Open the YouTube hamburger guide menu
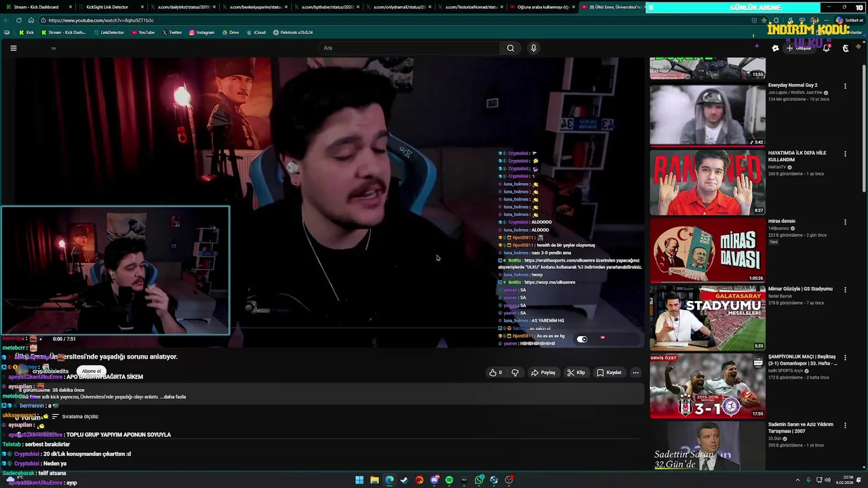This screenshot has height=488, width=868. tap(13, 48)
